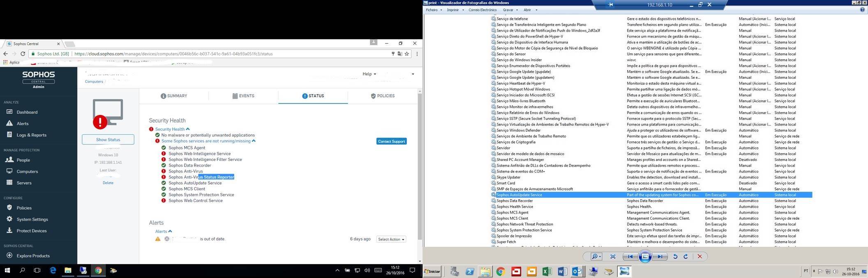
Task: Click the Contact Support button
Action: click(391, 141)
